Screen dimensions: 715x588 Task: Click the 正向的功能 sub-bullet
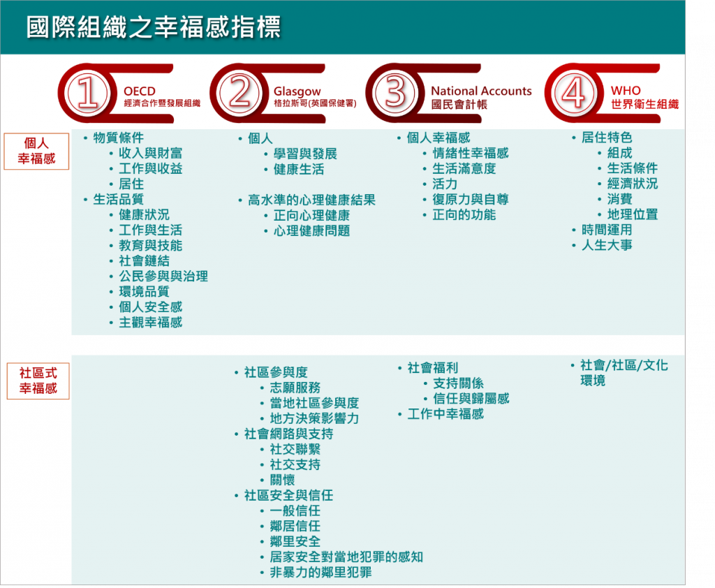point(464,215)
